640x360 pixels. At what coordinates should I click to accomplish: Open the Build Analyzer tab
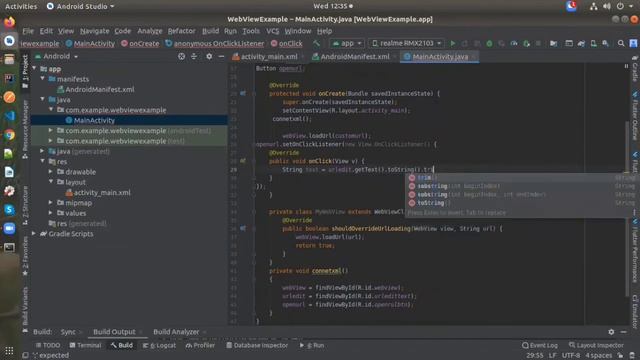point(176,332)
